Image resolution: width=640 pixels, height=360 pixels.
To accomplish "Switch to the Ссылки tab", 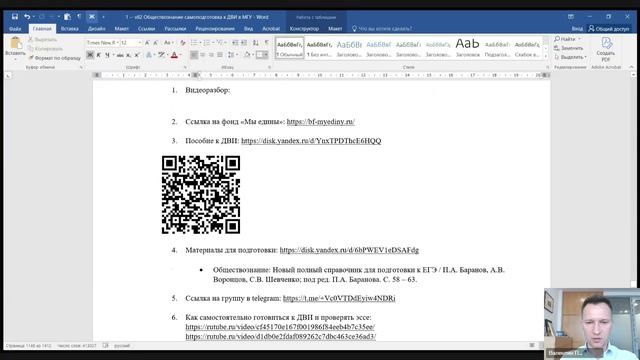I will [x=146, y=29].
